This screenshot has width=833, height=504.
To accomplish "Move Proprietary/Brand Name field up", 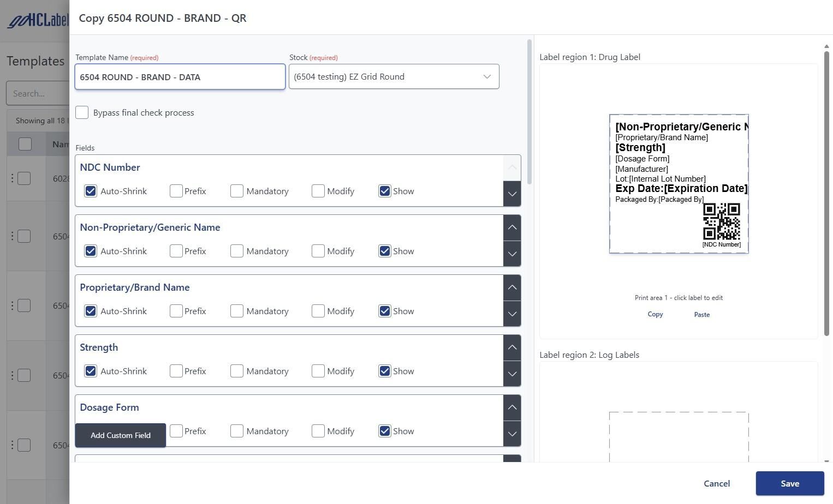I will [x=512, y=287].
